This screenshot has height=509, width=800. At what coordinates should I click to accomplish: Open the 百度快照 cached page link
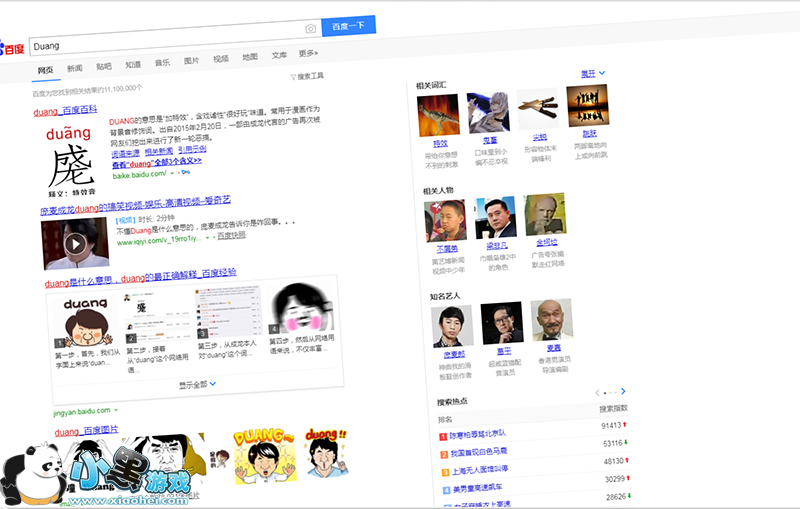pyautogui.click(x=231, y=236)
